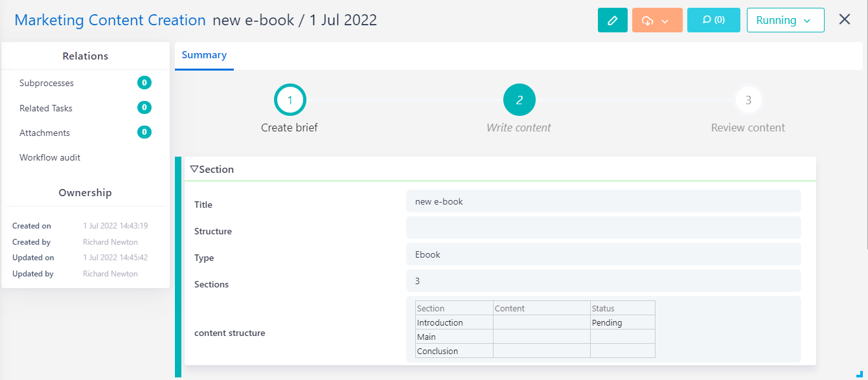This screenshot has height=380, width=868.
Task: Select step 2 Write content circle
Action: pyautogui.click(x=519, y=100)
